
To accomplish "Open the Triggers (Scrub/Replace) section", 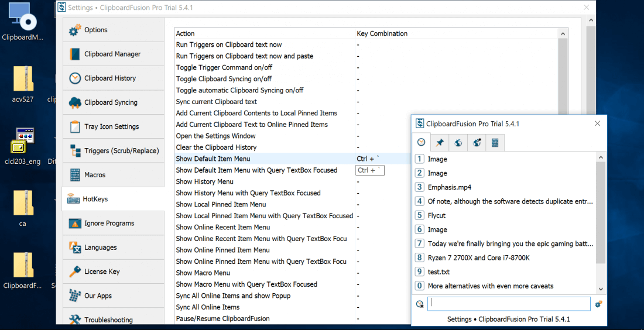I will click(x=121, y=151).
